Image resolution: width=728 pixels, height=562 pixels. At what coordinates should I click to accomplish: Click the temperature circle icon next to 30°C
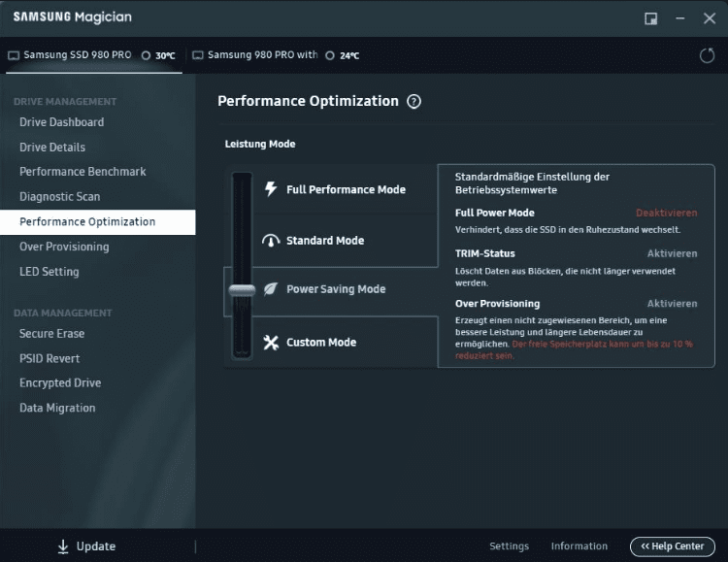click(146, 55)
